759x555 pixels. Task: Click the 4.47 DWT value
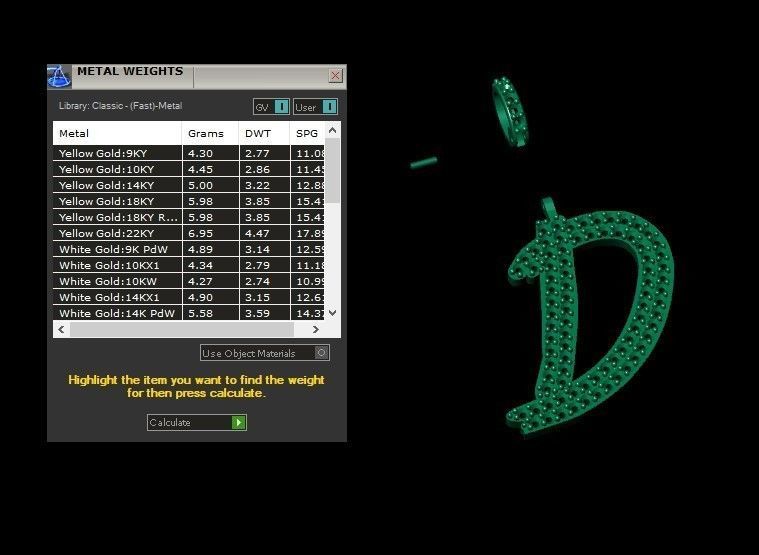257,233
